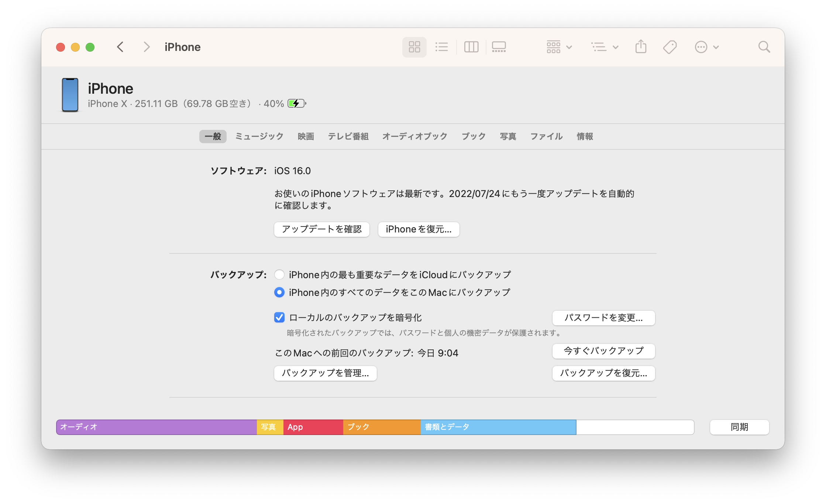The height and width of the screenshot is (504, 826).
Task: Switch to column view
Action: pos(471,47)
